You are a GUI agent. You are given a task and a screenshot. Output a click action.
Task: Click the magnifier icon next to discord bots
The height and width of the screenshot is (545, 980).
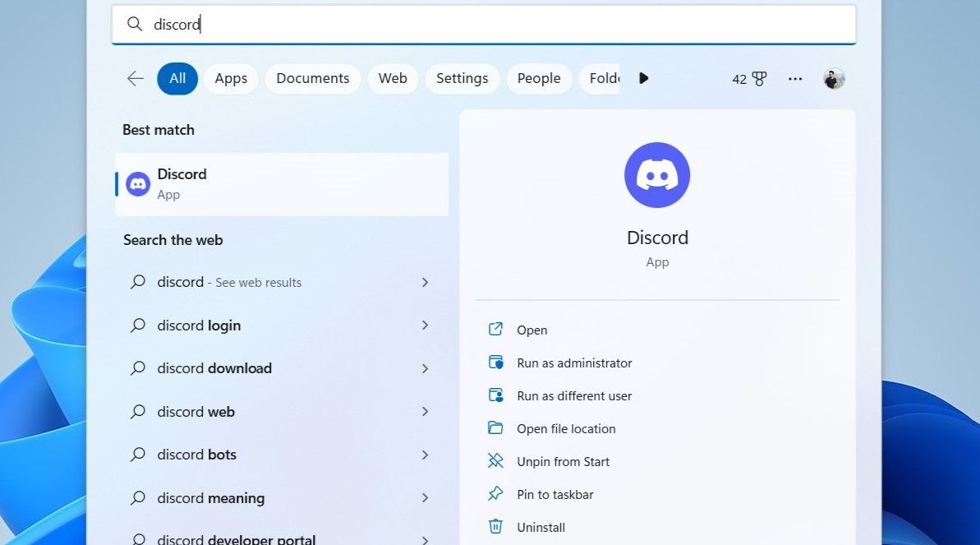[x=137, y=455]
